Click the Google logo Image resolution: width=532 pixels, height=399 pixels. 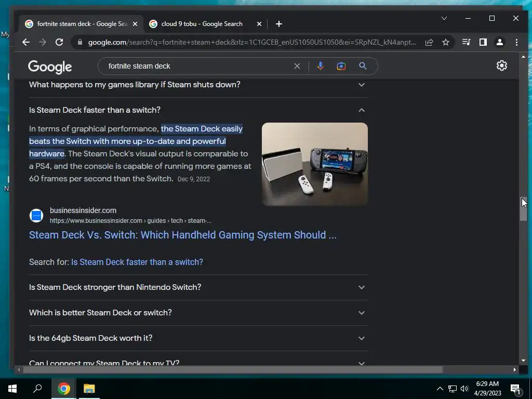pos(50,67)
